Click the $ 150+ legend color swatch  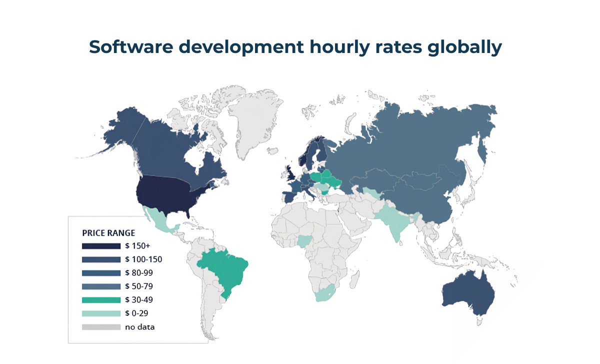click(x=101, y=246)
